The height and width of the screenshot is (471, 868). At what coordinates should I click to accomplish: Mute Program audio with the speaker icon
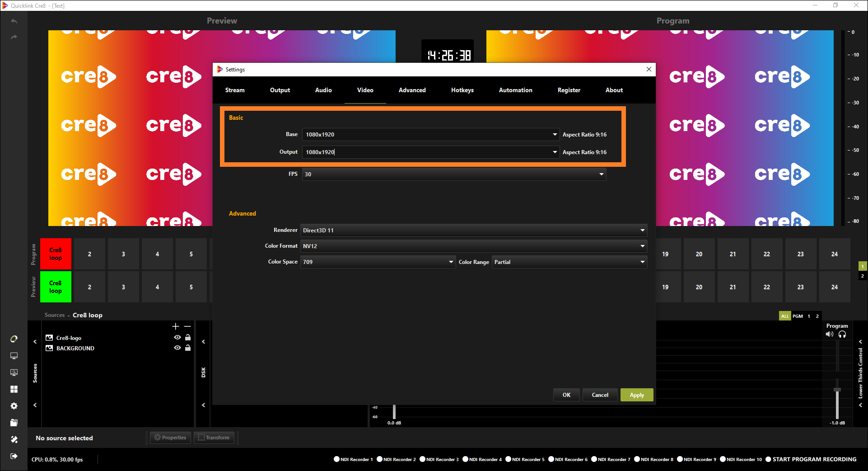click(830, 334)
